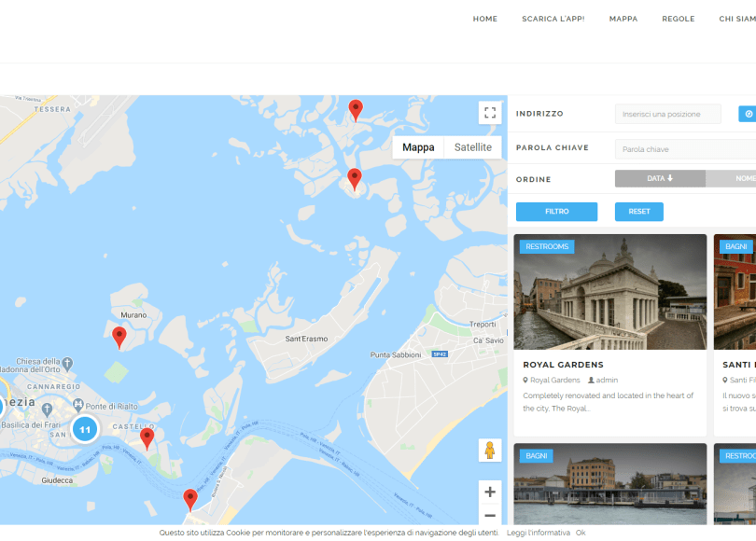Switch map to Satellite view
756x541 pixels.
click(472, 147)
